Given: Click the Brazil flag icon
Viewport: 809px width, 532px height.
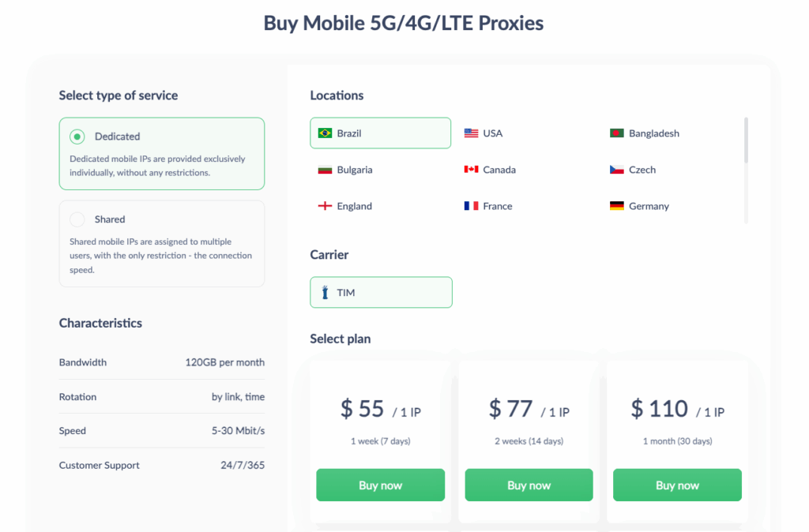Looking at the screenshot, I should click(325, 133).
